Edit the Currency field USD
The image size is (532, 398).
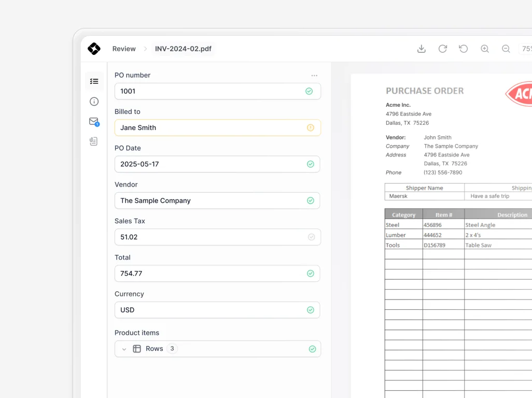(217, 310)
